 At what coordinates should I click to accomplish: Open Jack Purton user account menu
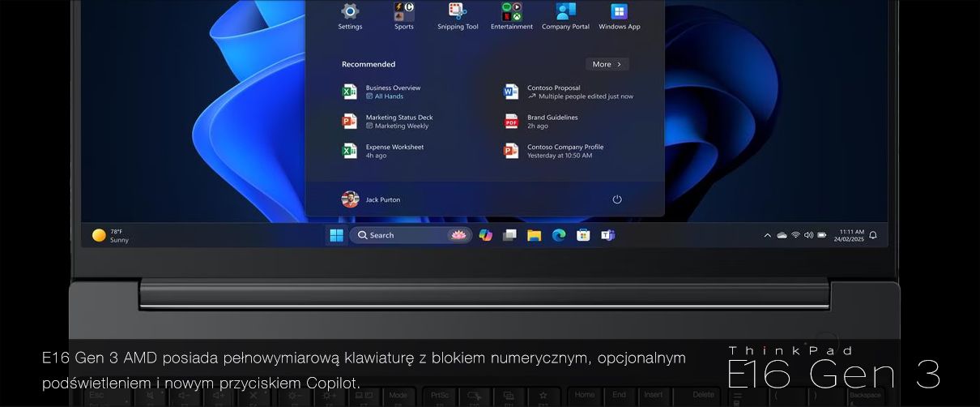(x=371, y=199)
